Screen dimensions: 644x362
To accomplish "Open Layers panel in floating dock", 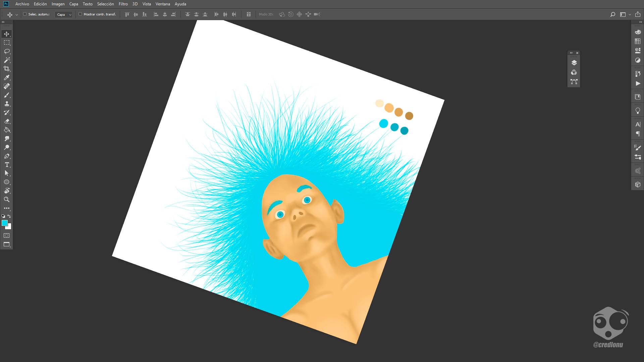I will click(x=574, y=63).
